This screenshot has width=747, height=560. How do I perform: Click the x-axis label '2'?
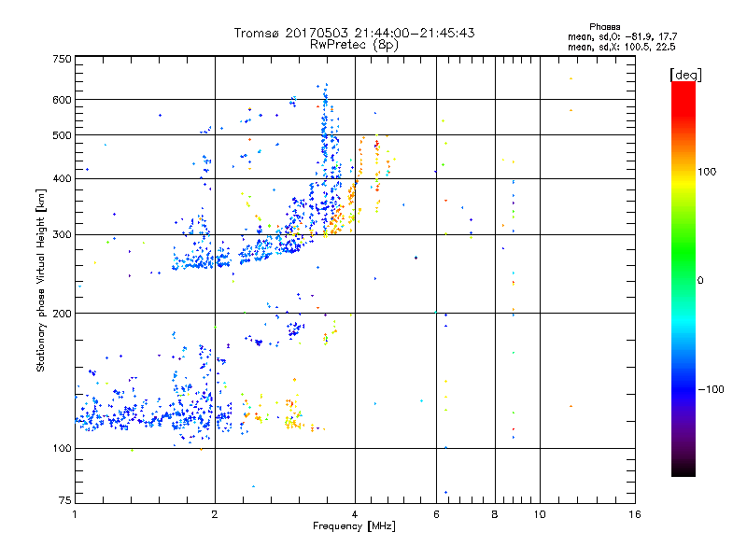tap(215, 514)
